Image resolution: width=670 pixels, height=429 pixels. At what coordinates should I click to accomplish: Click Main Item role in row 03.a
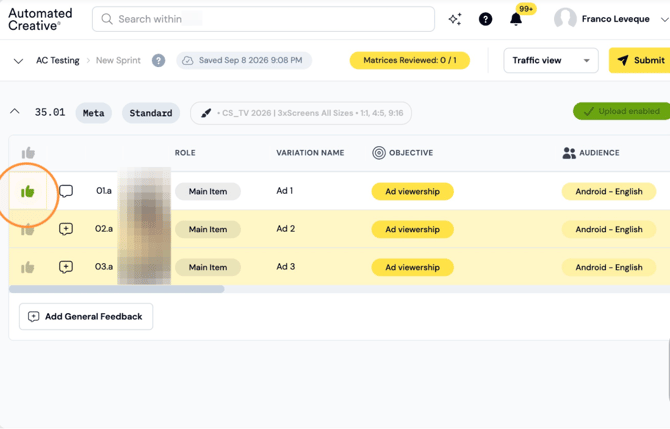pyautogui.click(x=208, y=267)
